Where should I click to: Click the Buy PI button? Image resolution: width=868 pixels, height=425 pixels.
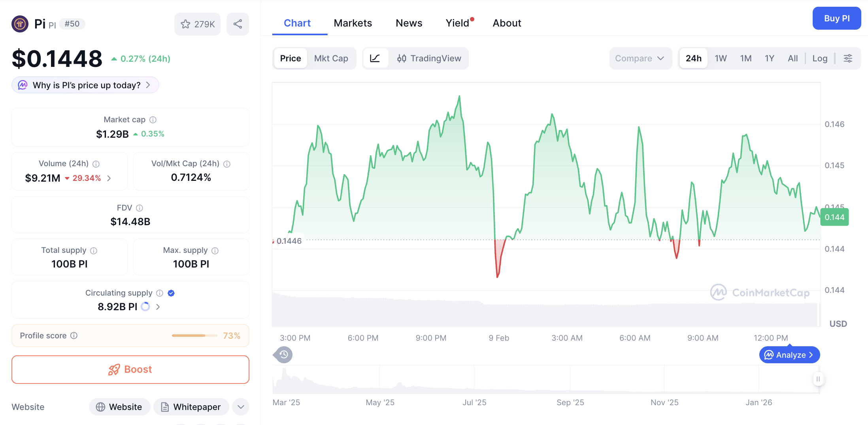pos(837,18)
